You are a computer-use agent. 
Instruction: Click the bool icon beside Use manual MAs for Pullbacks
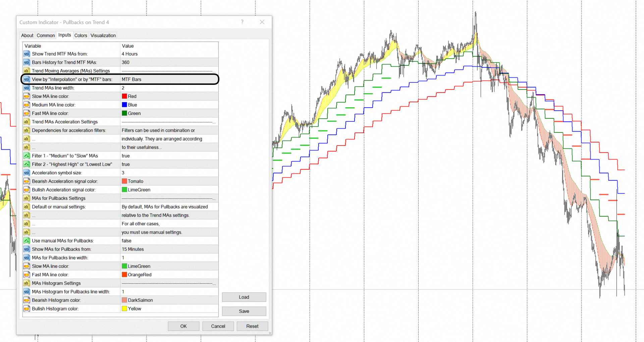click(26, 241)
